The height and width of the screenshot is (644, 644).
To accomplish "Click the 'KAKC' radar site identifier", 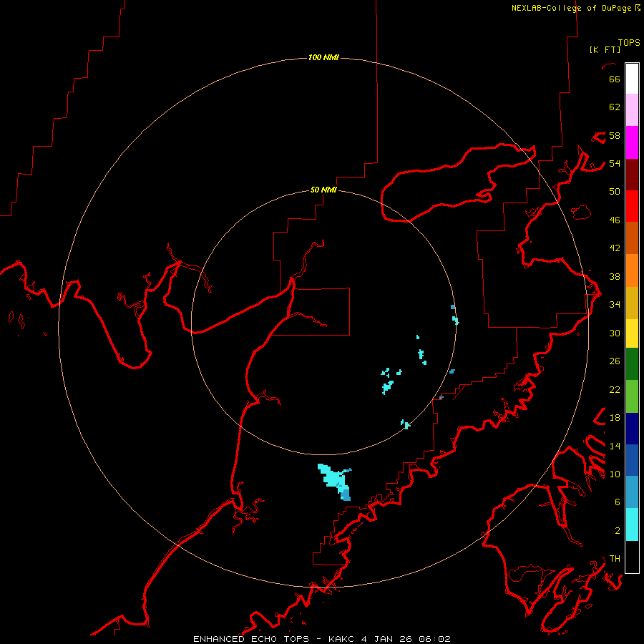I will (x=341, y=639).
